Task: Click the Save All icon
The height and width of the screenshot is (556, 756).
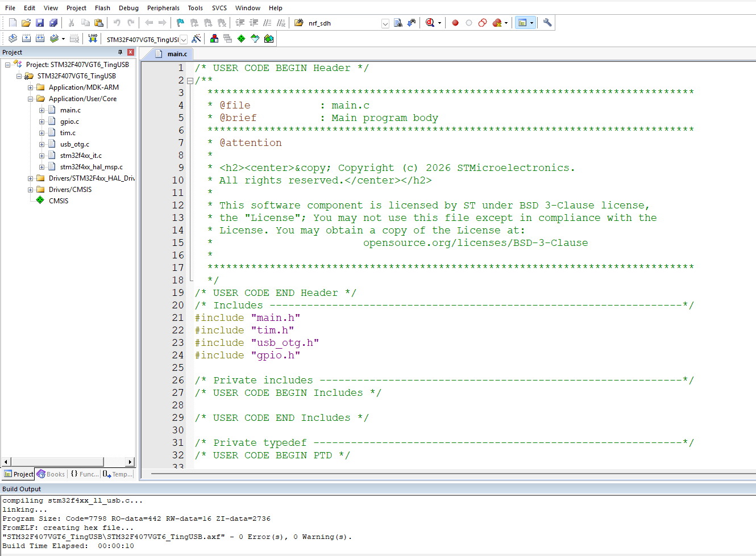Action: (53, 23)
